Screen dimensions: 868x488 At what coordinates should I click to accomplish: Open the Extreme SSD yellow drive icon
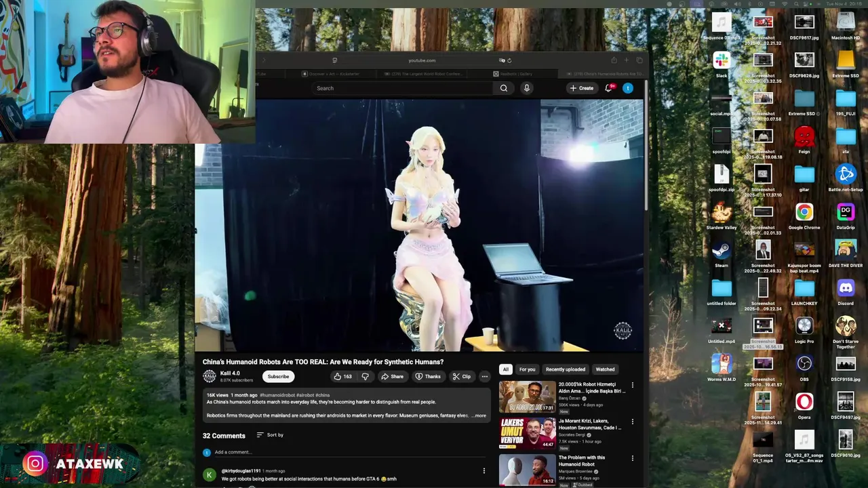(846, 60)
